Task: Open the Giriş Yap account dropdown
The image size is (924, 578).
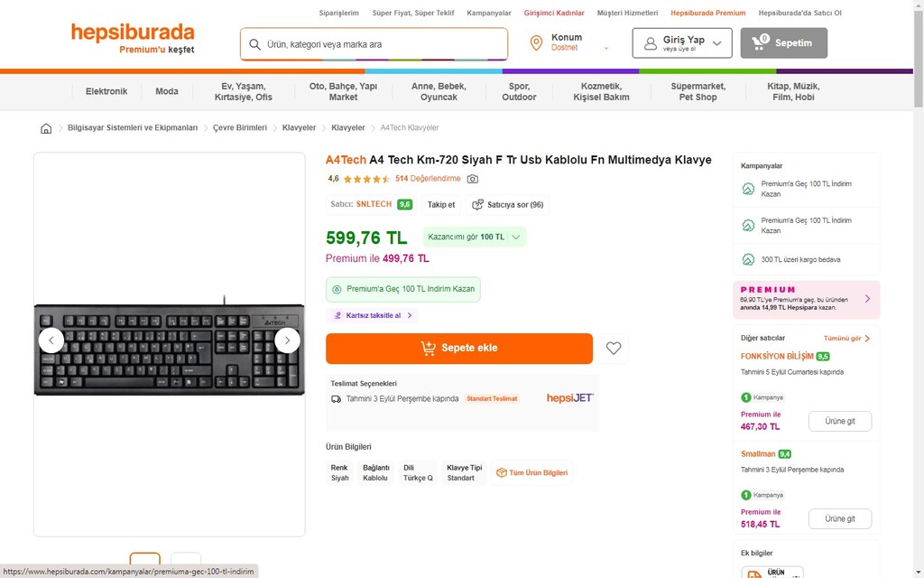Action: (x=682, y=43)
